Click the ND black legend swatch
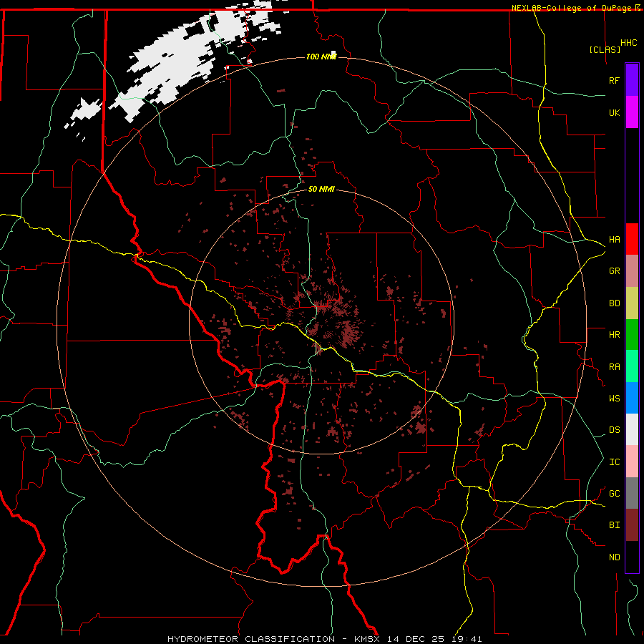The width and height of the screenshot is (644, 644). coord(632,557)
